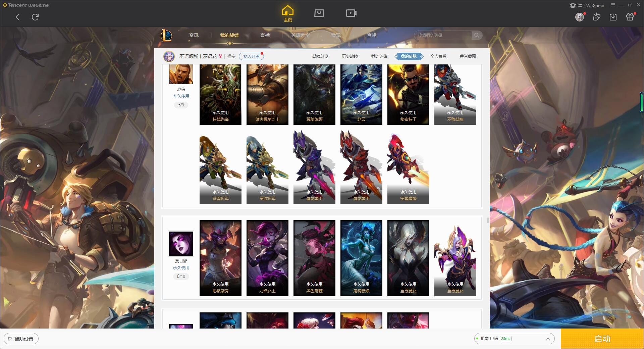Image resolution: width=644 pixels, height=349 pixels.
Task: Click the 莫甘娜 champion portrait
Action: click(181, 244)
